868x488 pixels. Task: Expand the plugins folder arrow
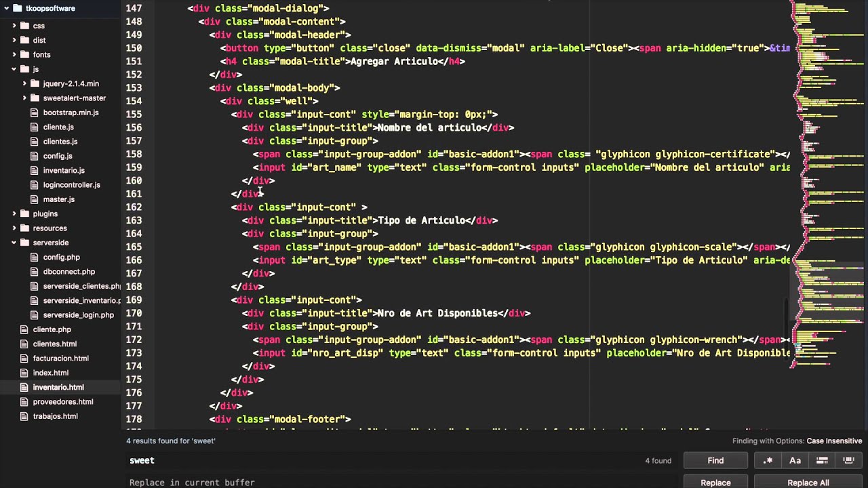(14, 213)
